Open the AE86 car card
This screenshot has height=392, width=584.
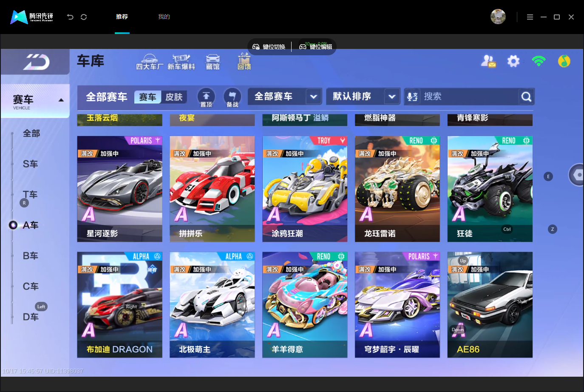point(490,305)
